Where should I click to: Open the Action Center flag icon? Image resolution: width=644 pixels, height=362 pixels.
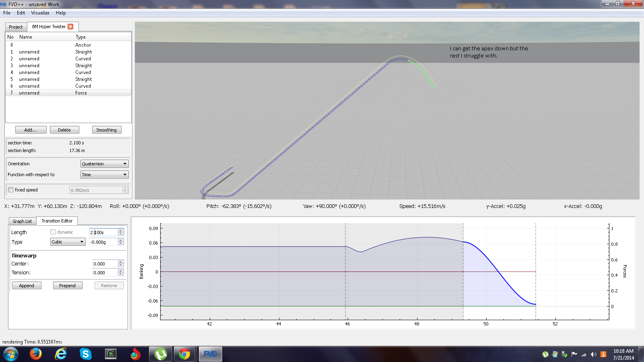pyautogui.click(x=574, y=354)
